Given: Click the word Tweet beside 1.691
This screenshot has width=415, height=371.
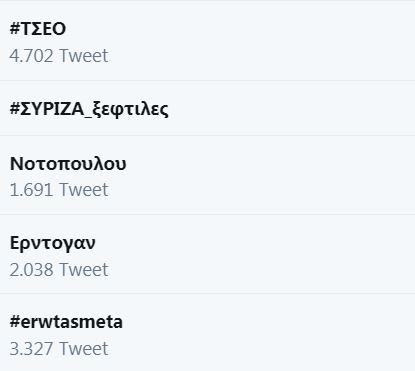Looking at the screenshot, I should (84, 190).
